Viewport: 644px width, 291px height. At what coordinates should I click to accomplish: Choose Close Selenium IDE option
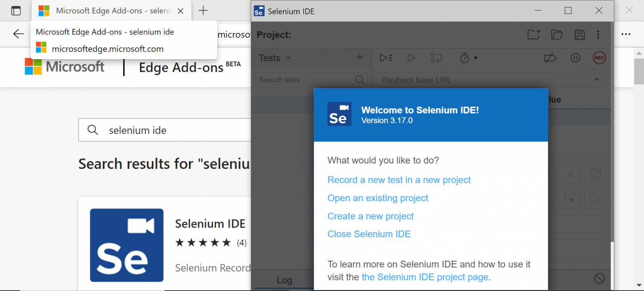[369, 234]
